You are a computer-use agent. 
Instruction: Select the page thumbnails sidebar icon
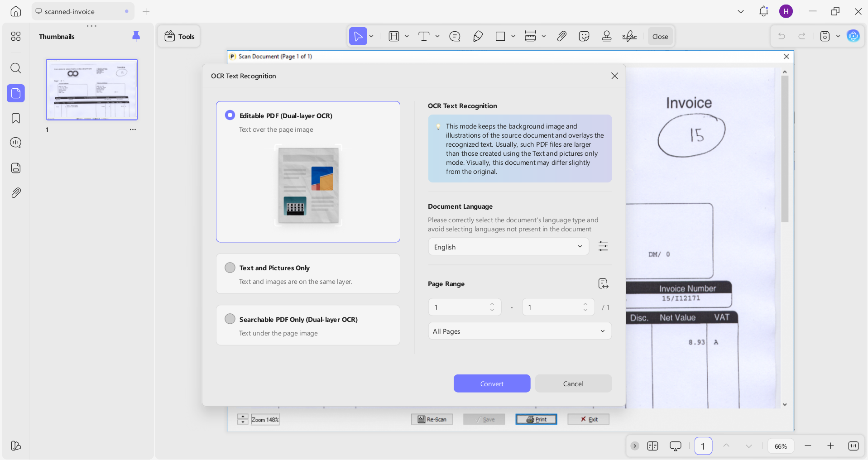point(16,93)
